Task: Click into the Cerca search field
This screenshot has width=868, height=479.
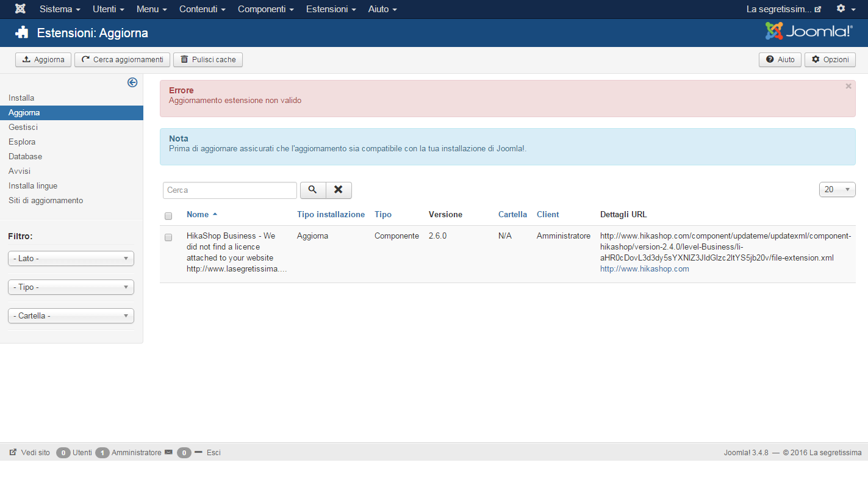Action: click(x=230, y=190)
